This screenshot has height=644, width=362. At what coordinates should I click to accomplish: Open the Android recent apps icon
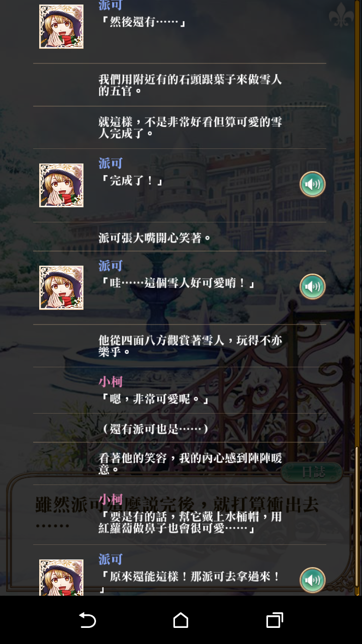pos(275,620)
